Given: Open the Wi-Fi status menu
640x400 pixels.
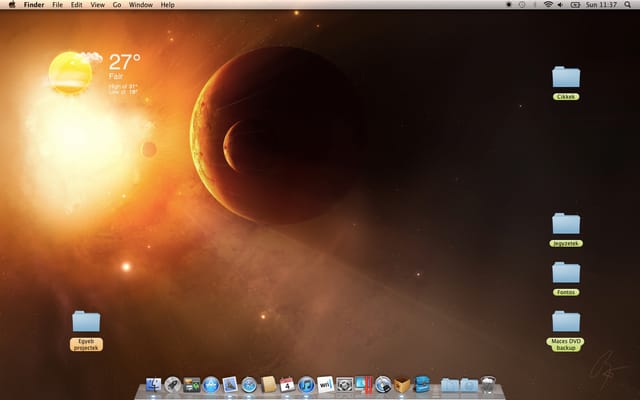Looking at the screenshot, I should tap(548, 5).
